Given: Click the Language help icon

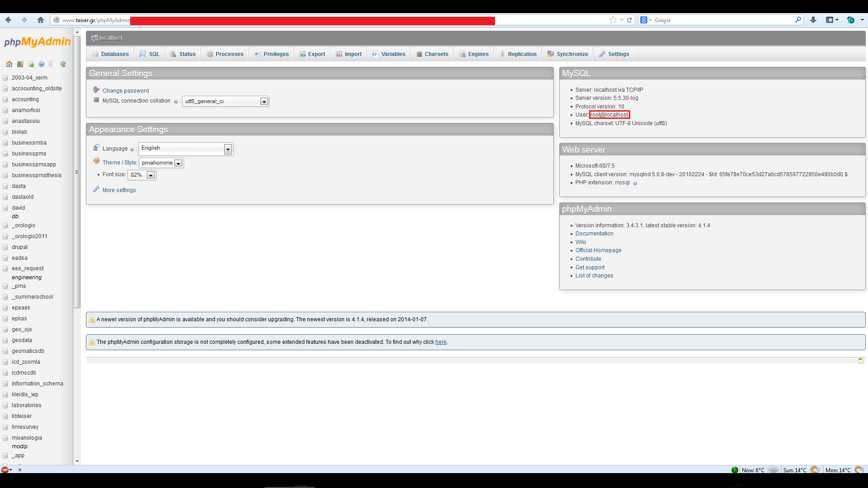Looking at the screenshot, I should 132,150.
